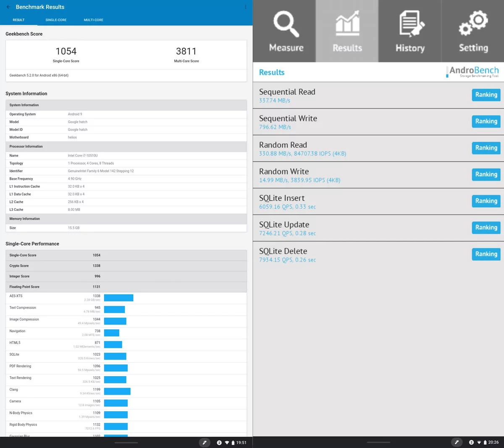
Task: Select the Camera benchmark row
Action: coord(126,403)
